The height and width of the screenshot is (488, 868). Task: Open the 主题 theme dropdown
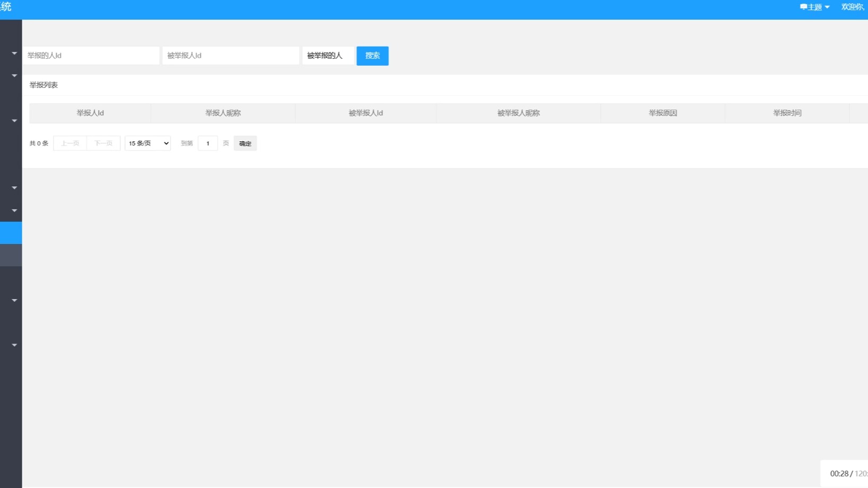pyautogui.click(x=815, y=7)
